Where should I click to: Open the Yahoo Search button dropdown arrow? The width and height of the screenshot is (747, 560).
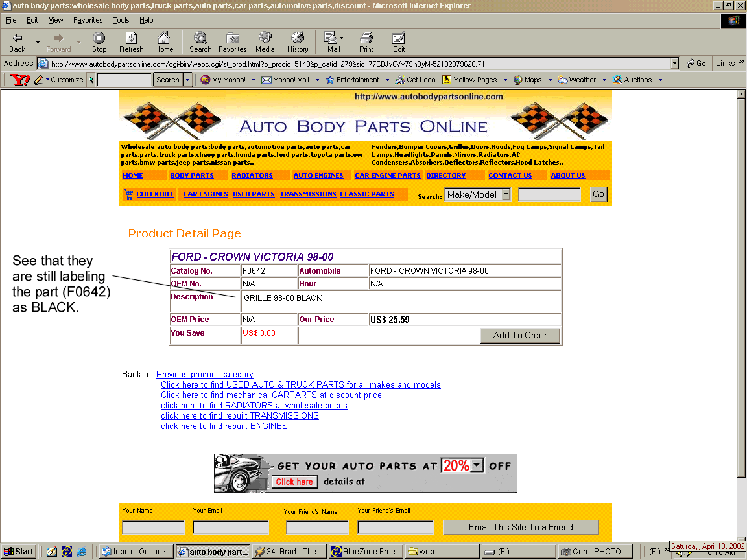pos(187,80)
